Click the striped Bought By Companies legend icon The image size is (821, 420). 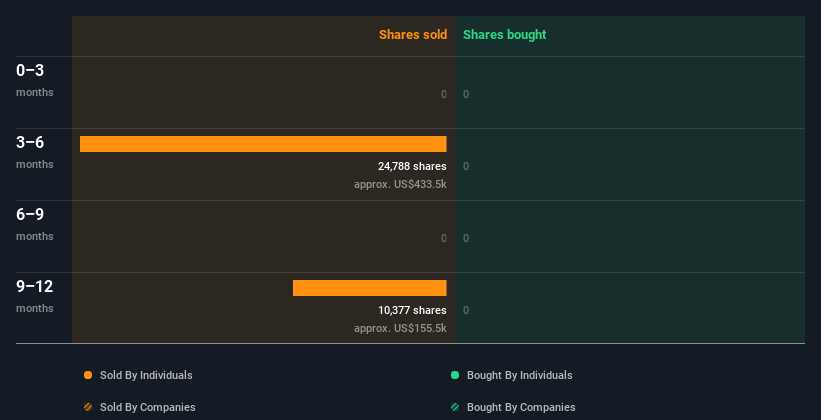pos(455,407)
